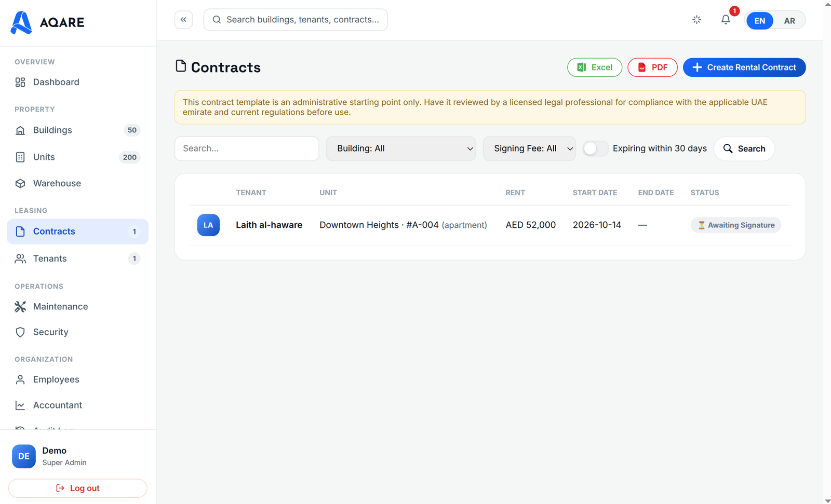831x504 pixels.
Task: Open Maintenance section
Action: [77, 307]
